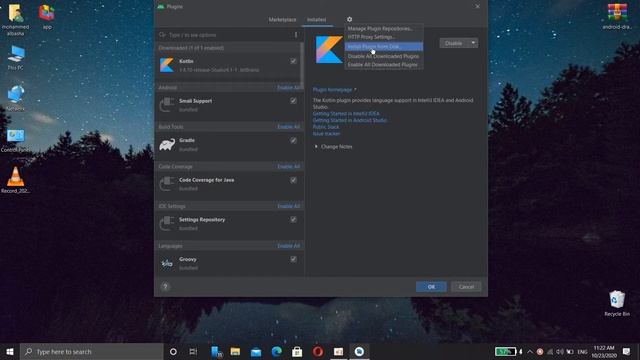Switch to Android Studio taskbar icon
Image resolution: width=640 pixels, height=360 pixels.
tap(359, 351)
